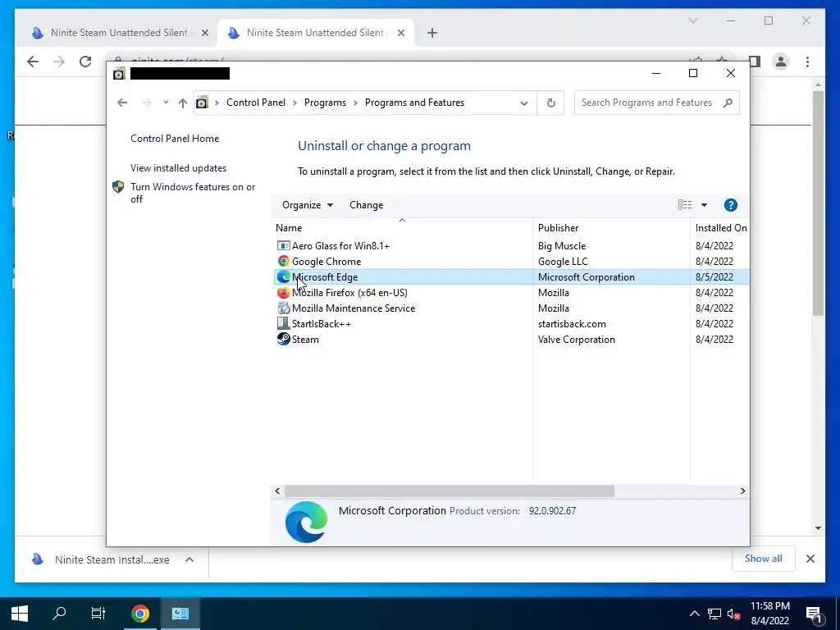Click the muted volume tray icon
This screenshot has height=630, width=840.
[x=734, y=614]
